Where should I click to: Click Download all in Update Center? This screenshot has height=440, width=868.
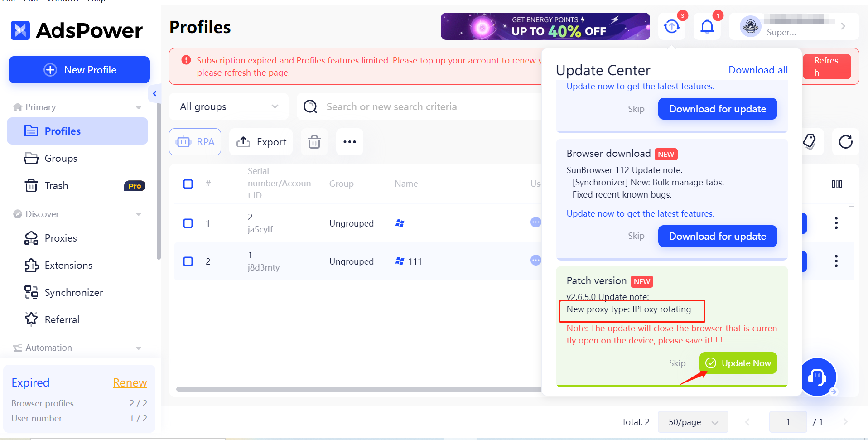click(x=758, y=70)
